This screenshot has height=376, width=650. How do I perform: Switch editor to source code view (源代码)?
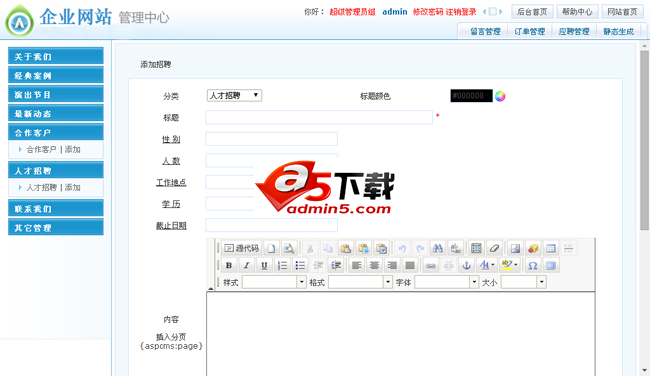(x=241, y=248)
